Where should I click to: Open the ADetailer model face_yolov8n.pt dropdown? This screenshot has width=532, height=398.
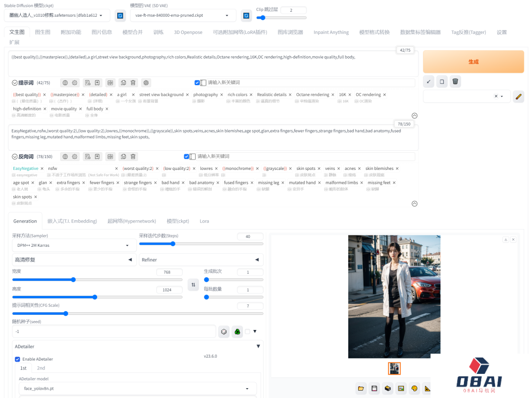pos(137,389)
